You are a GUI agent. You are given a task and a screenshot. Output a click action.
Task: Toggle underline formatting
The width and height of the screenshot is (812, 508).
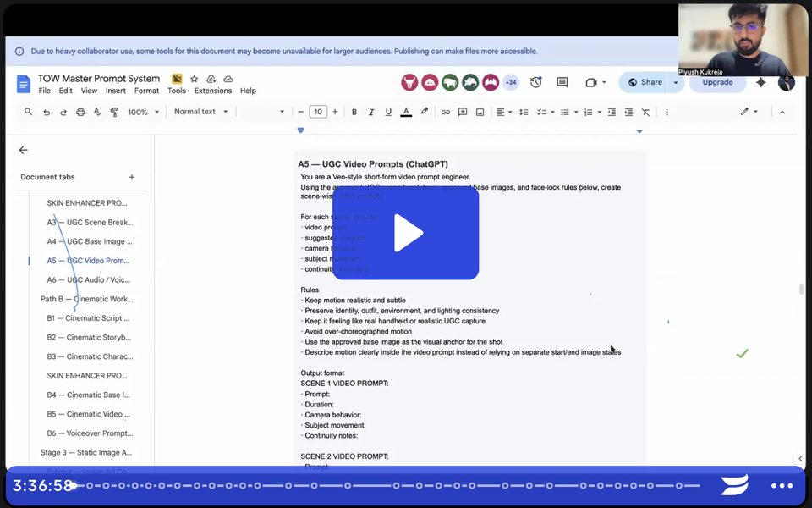[388, 112]
